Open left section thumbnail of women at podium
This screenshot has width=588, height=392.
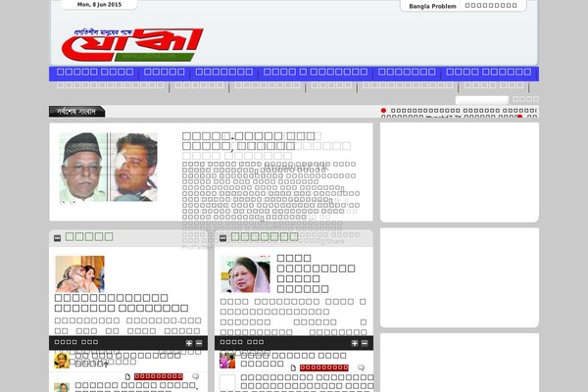80,273
